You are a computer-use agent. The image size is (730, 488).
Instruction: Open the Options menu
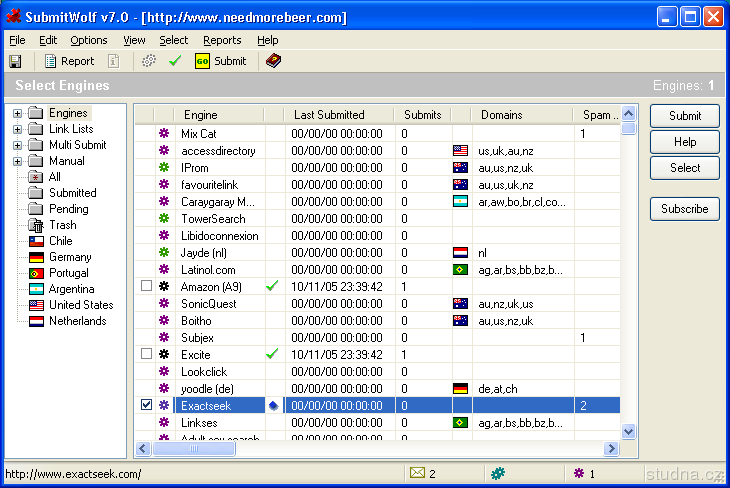click(89, 40)
